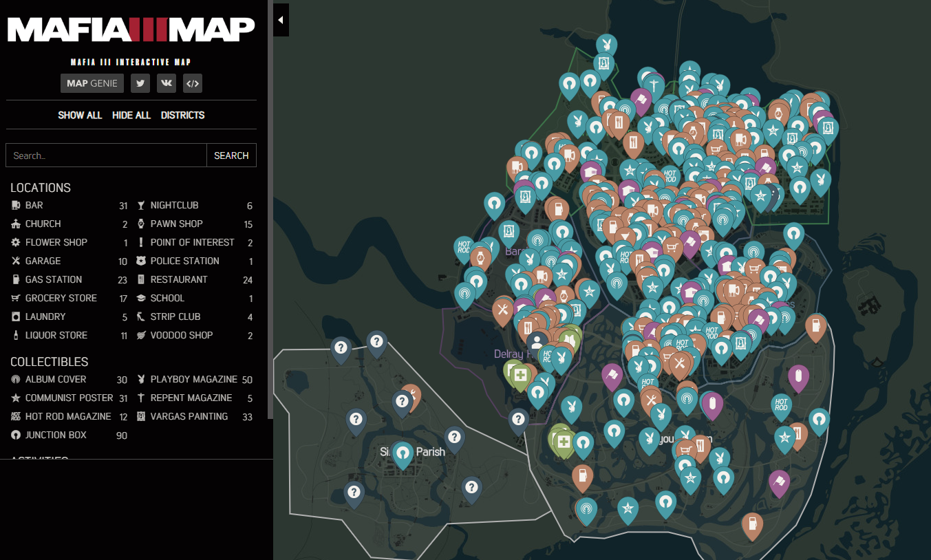Click the Liquor Store bottle category
Screen dimensions: 931x560
click(69, 335)
